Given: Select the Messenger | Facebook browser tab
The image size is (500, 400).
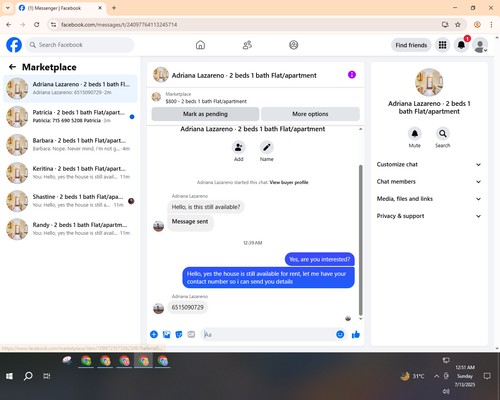Looking at the screenshot, I should tap(60, 8).
